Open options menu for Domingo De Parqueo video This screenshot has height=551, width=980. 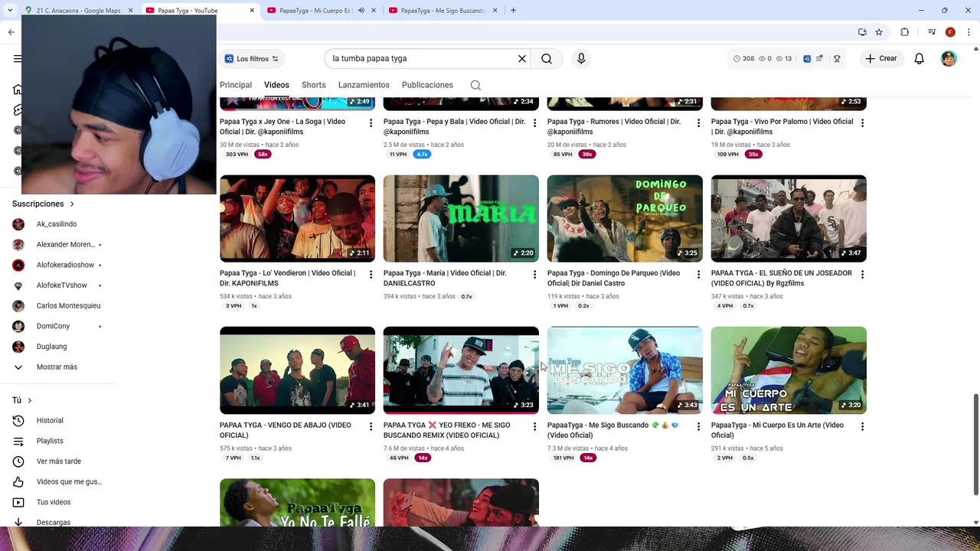(698, 275)
